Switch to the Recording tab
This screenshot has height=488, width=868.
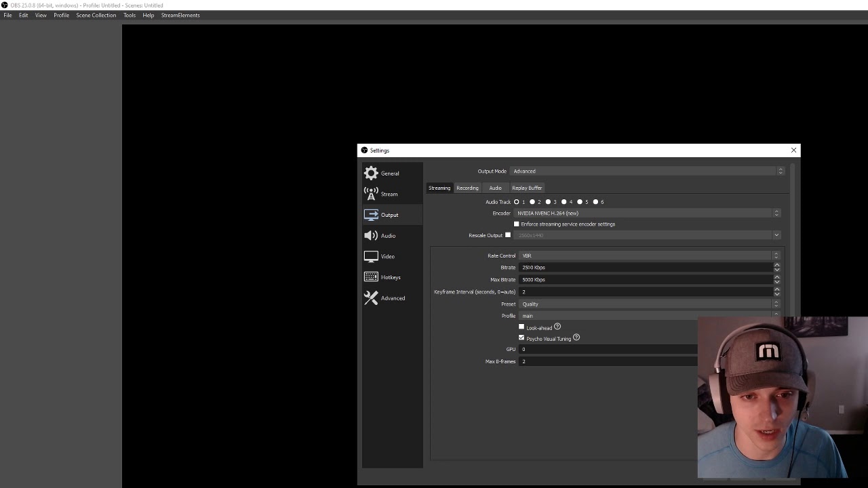pos(467,188)
